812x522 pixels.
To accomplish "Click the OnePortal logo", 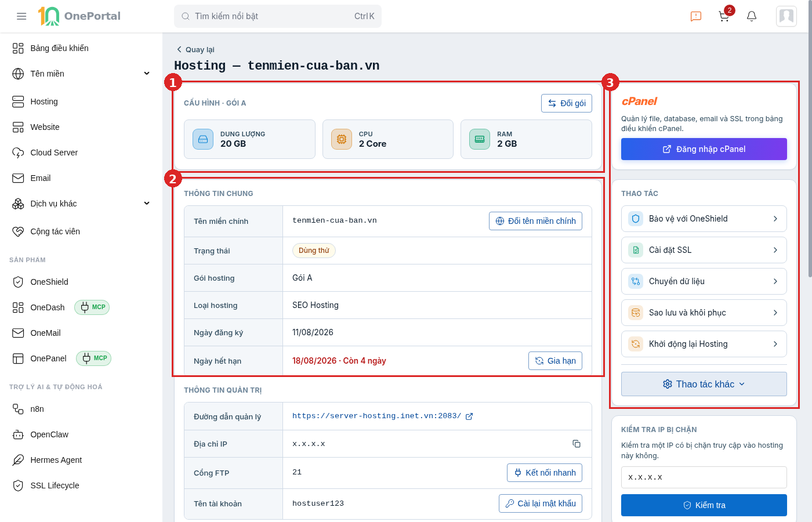I will point(79,16).
